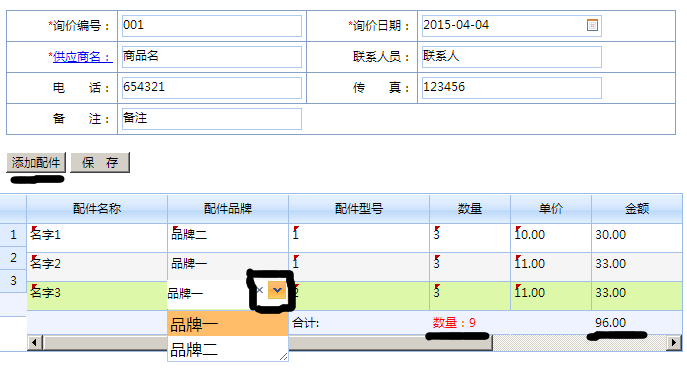The width and height of the screenshot is (687, 377).
Task: Open the calendar picker for 询价日期
Action: (592, 25)
